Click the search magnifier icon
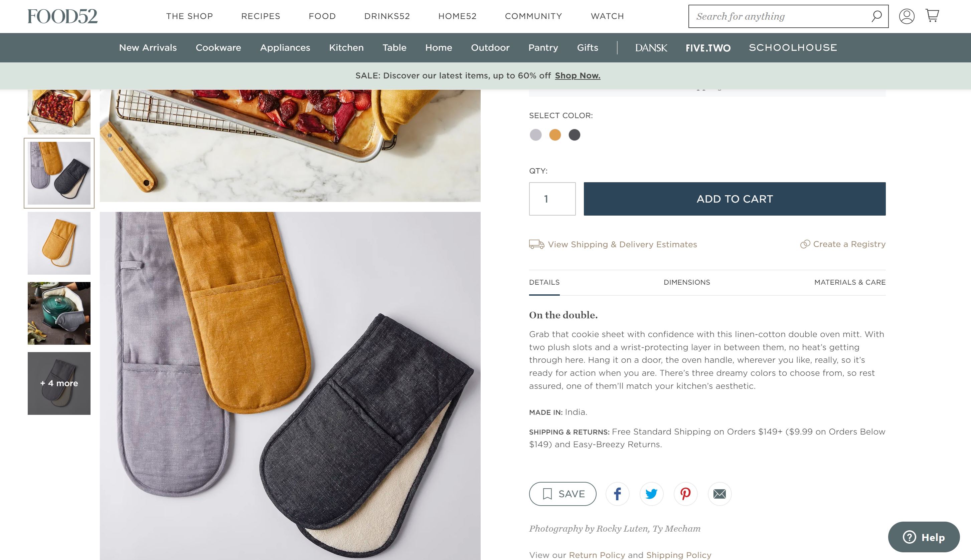971x560 pixels. pyautogui.click(x=876, y=16)
